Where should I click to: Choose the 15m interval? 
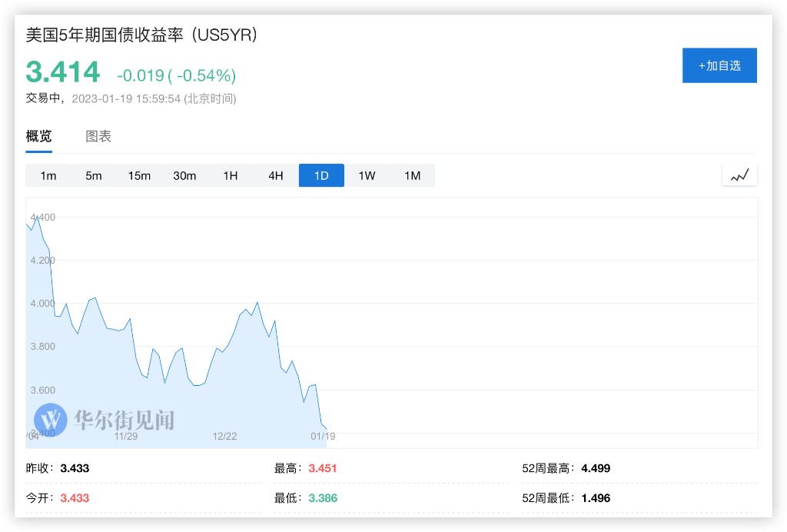(x=139, y=175)
